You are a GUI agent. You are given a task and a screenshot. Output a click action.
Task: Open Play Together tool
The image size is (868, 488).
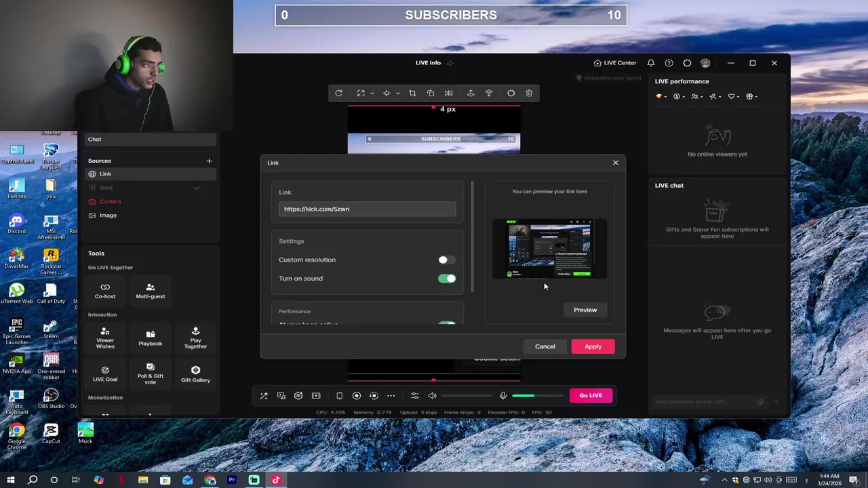point(195,338)
